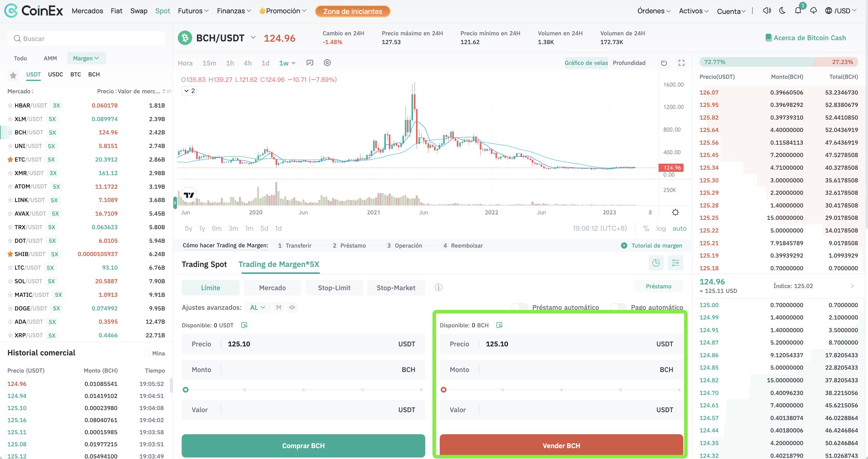Open the Promoción dropdown
The width and height of the screenshot is (868, 459).
click(x=283, y=11)
